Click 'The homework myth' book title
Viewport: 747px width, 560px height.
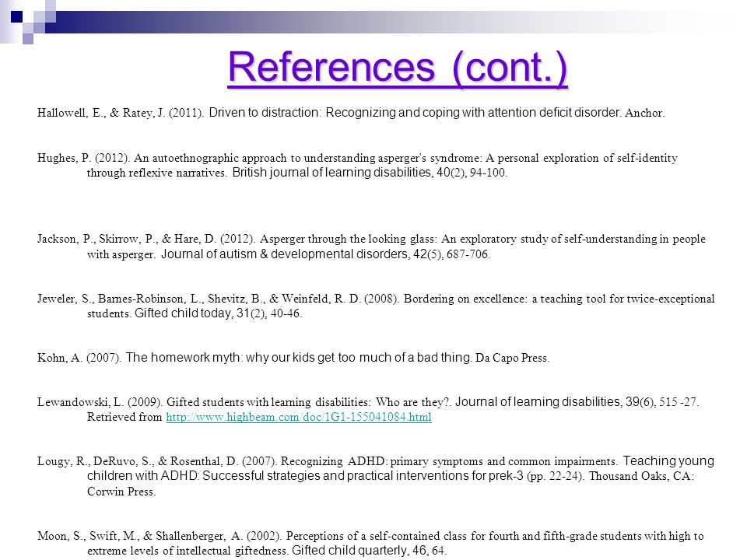pyautogui.click(x=182, y=358)
